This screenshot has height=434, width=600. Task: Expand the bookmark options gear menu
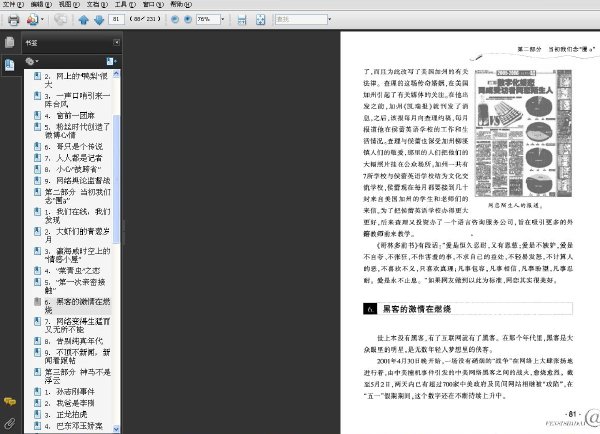[32, 61]
